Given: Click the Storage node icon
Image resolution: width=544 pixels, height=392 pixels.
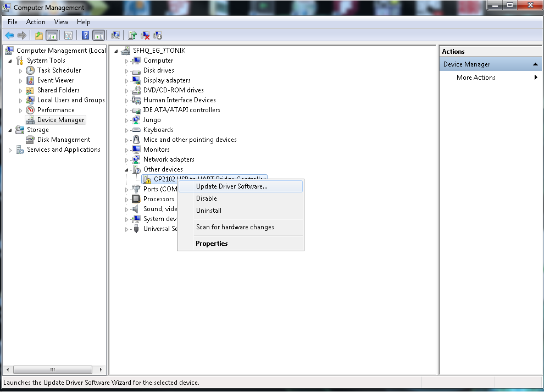Looking at the screenshot, I should coord(20,130).
